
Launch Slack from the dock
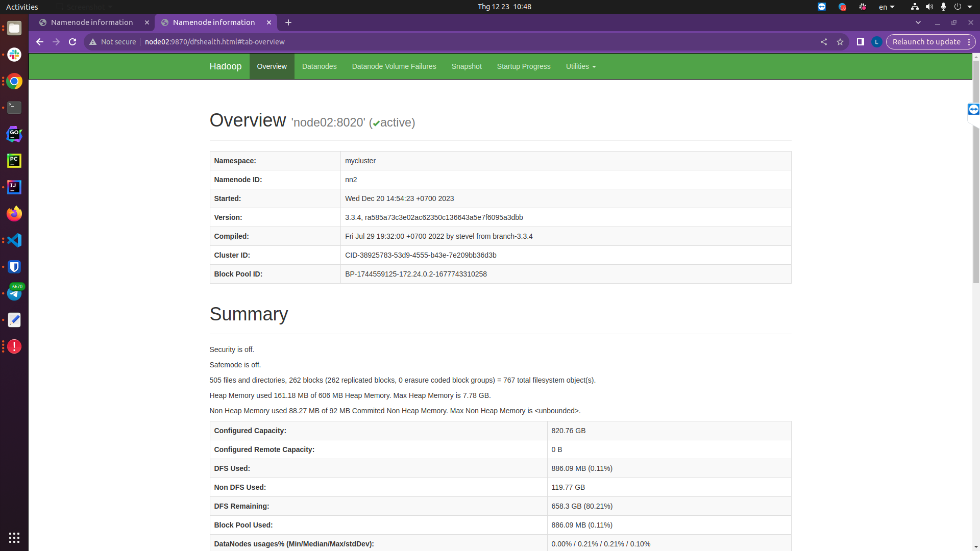[x=14, y=55]
